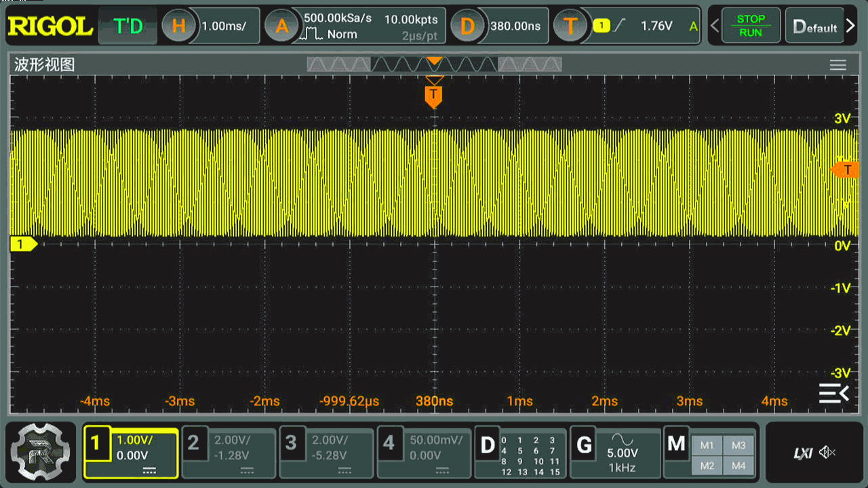868x488 pixels.
Task: Select math channel M4
Action: point(738,466)
